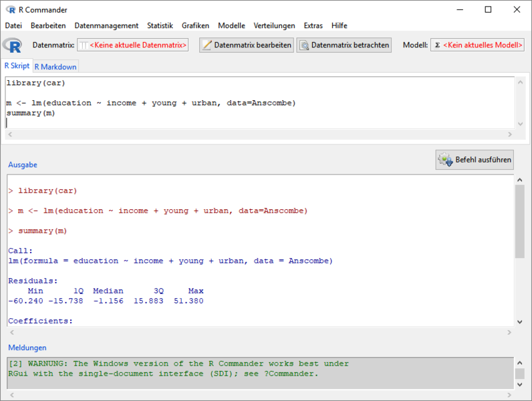532x401 pixels.
Task: Open the Grafiken menu
Action: pos(195,25)
